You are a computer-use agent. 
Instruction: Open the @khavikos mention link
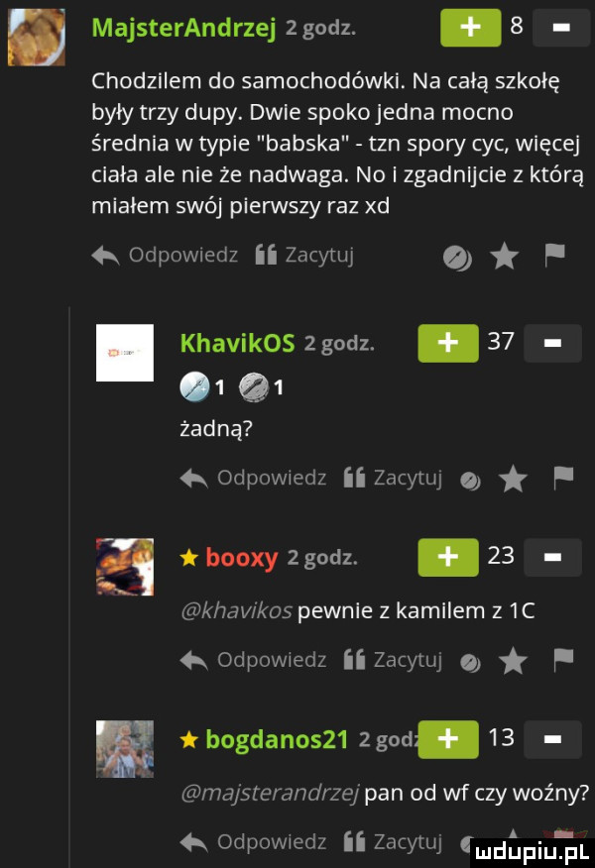click(x=237, y=610)
